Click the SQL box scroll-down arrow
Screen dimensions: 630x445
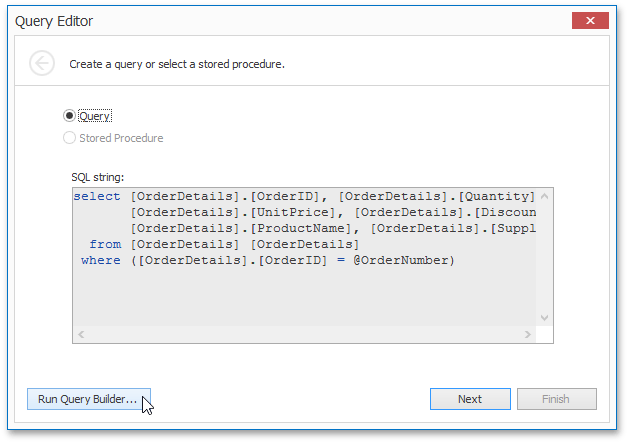click(544, 318)
